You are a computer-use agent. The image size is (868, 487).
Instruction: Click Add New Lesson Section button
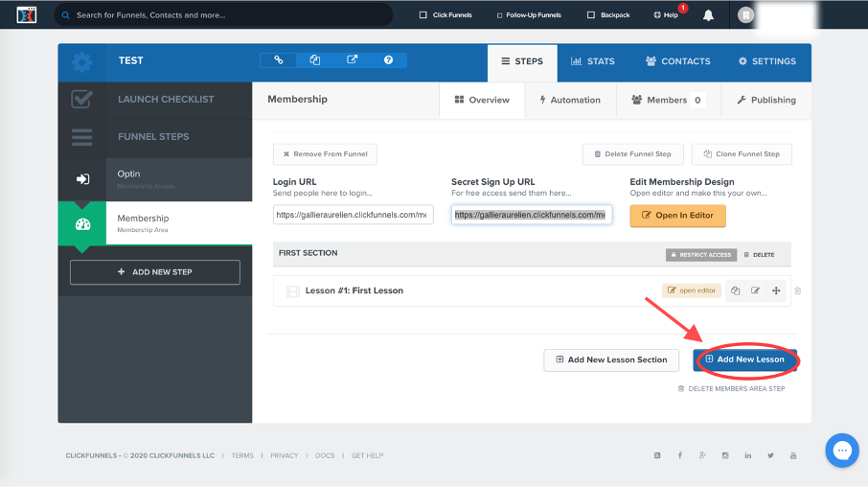tap(611, 360)
